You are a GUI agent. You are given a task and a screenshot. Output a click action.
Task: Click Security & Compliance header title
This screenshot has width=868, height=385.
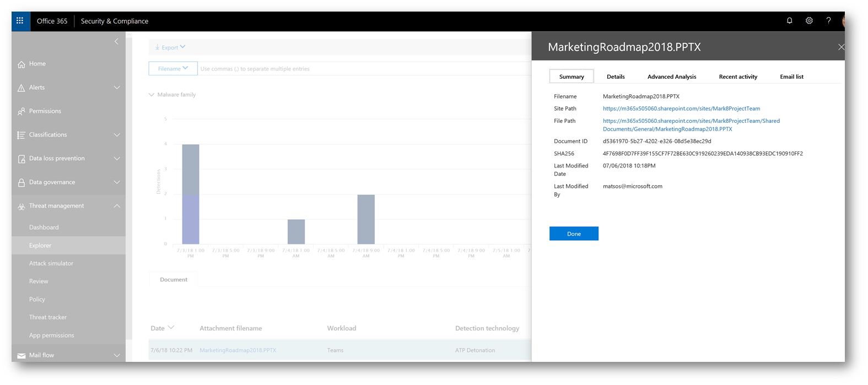pyautogui.click(x=115, y=21)
